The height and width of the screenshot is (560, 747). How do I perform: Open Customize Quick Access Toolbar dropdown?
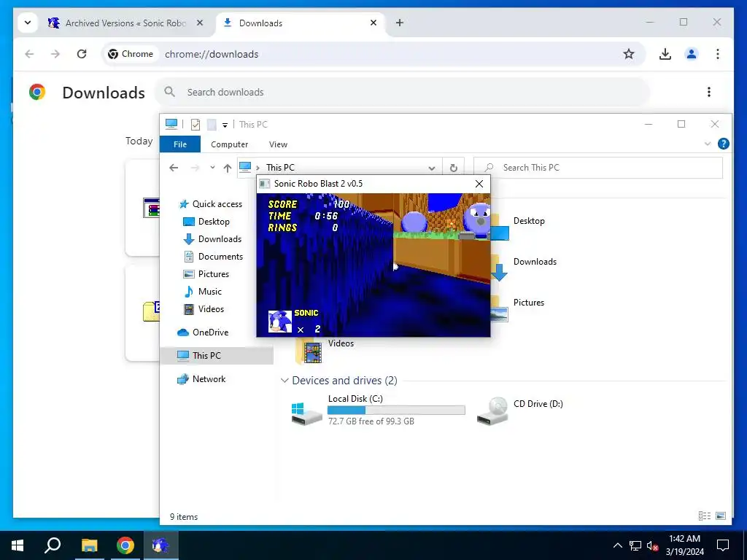pos(225,125)
